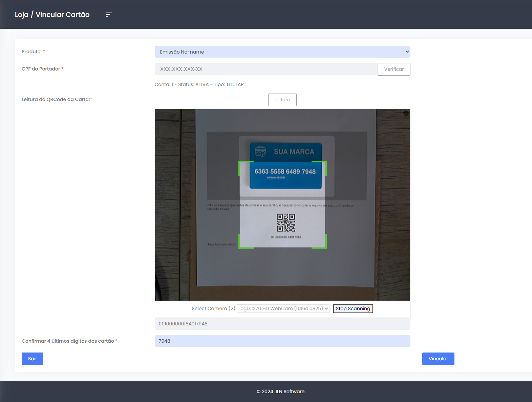Click the info icon on camera preview
Viewport: 532px width, 402px height.
coord(406,113)
